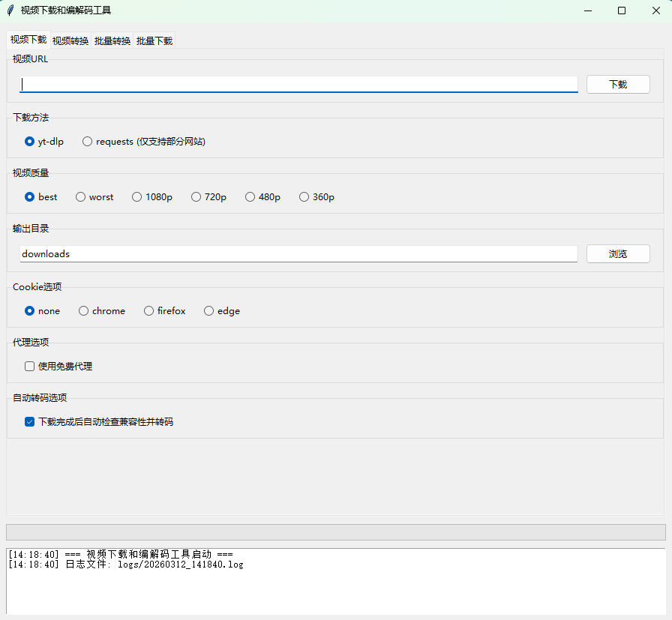Viewport: 672px width, 620px height.
Task: Select chrome as the cookie source
Action: (83, 310)
